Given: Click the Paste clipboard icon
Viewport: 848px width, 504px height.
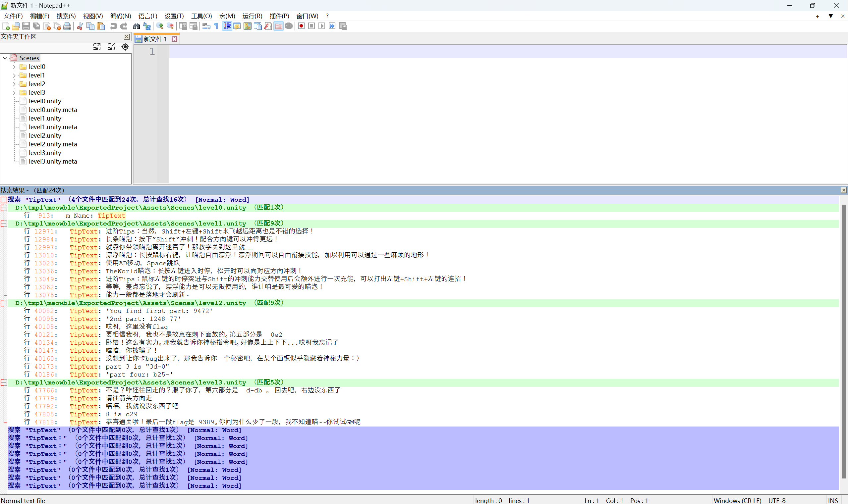Looking at the screenshot, I should point(101,26).
